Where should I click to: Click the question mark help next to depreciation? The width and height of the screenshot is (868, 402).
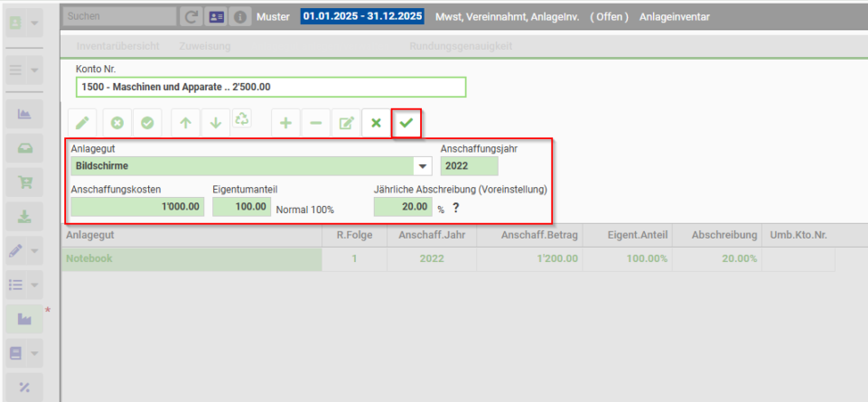tap(455, 208)
